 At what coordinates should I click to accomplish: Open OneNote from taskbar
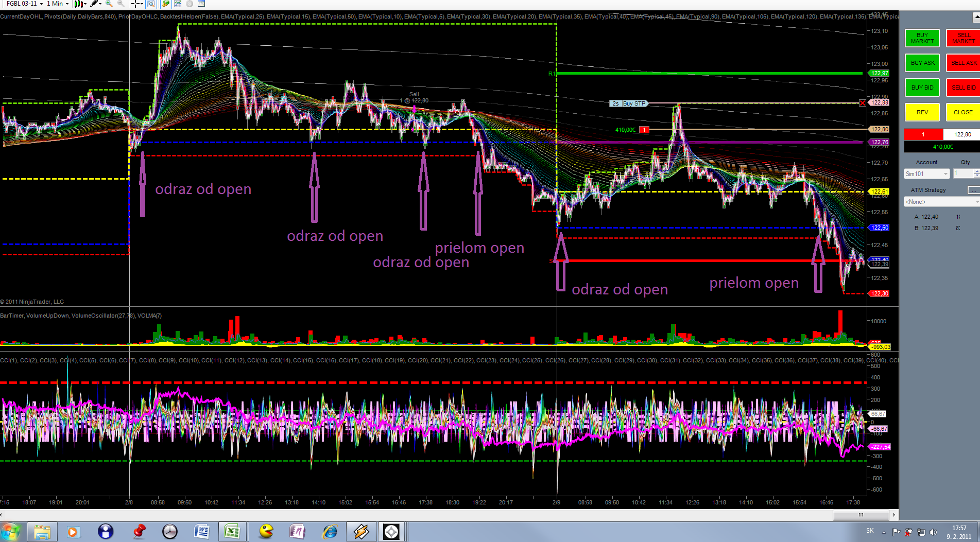(x=297, y=532)
